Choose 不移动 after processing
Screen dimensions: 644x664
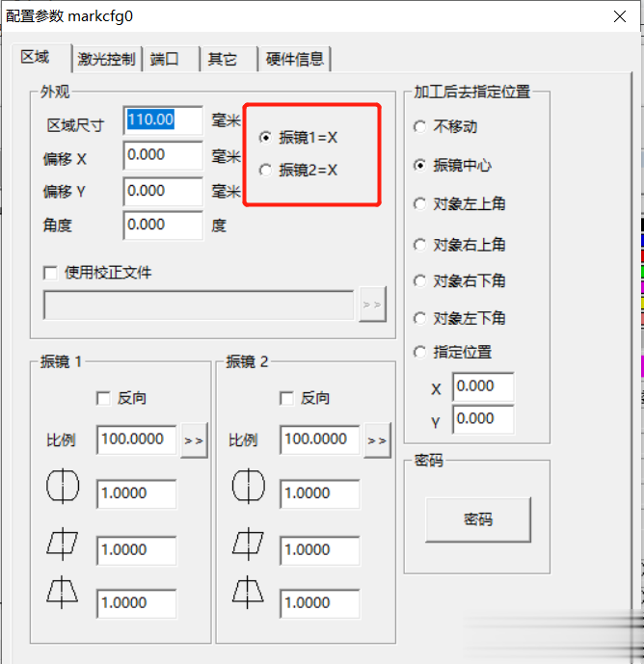(x=445, y=126)
